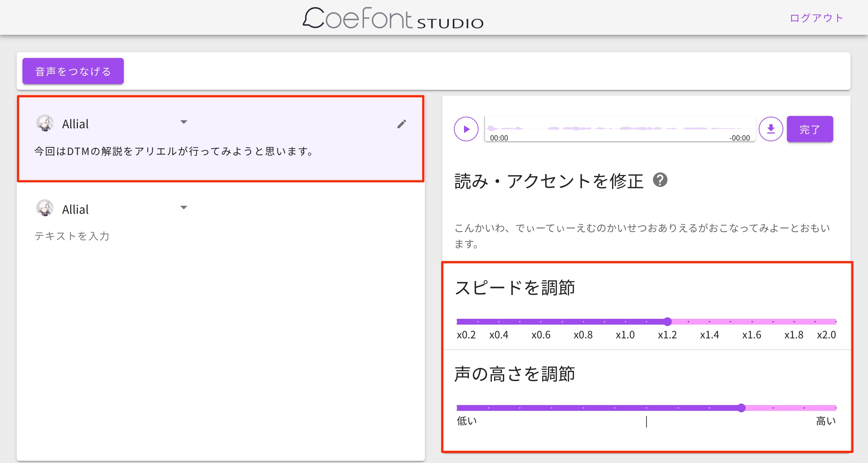This screenshot has width=868, height=463.
Task: Select the Allial name in second block
Action: coord(75,209)
